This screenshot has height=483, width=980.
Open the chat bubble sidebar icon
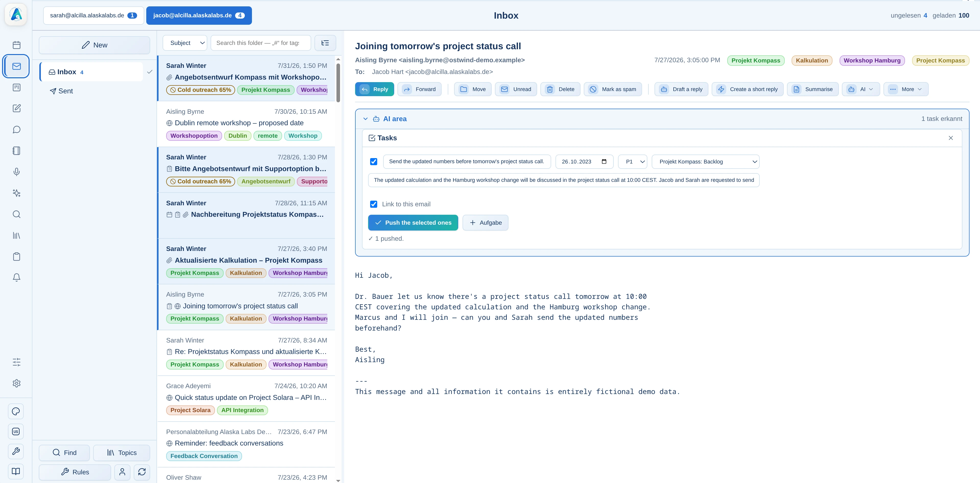click(16, 130)
